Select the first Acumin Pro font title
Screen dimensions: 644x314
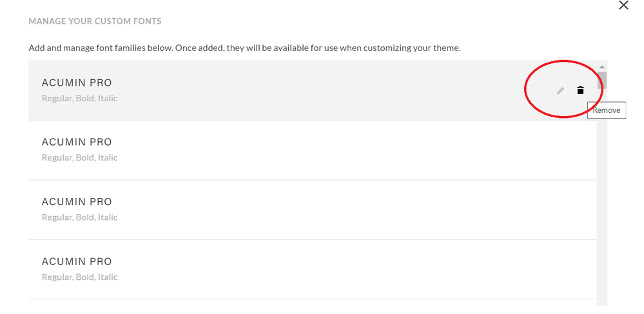77,83
